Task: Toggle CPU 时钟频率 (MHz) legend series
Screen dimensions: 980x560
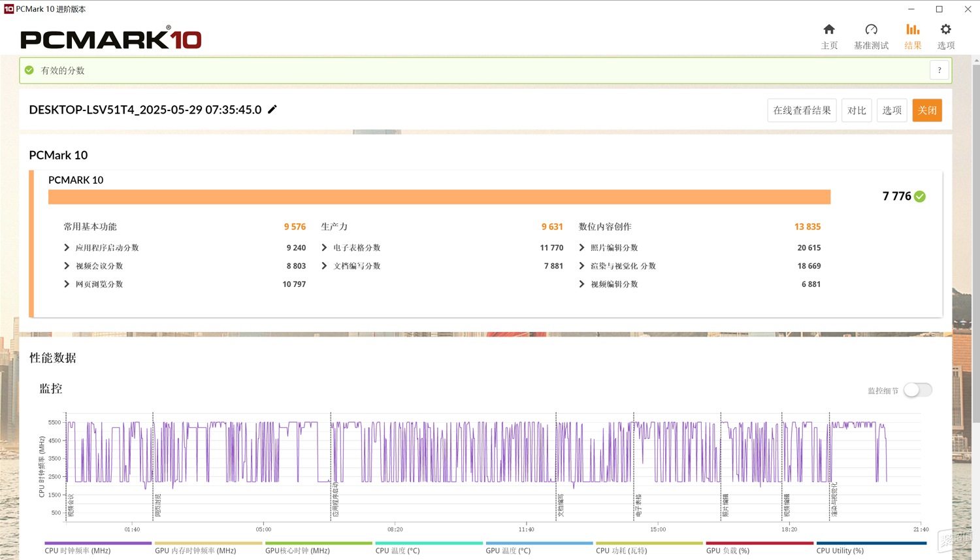Action: pyautogui.click(x=98, y=548)
